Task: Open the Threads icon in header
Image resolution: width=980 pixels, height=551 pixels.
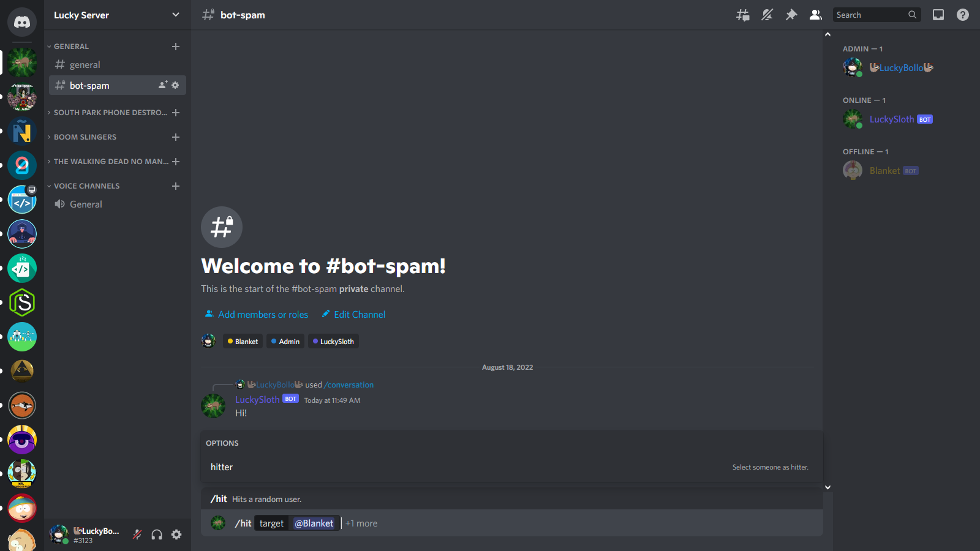Action: tap(742, 15)
